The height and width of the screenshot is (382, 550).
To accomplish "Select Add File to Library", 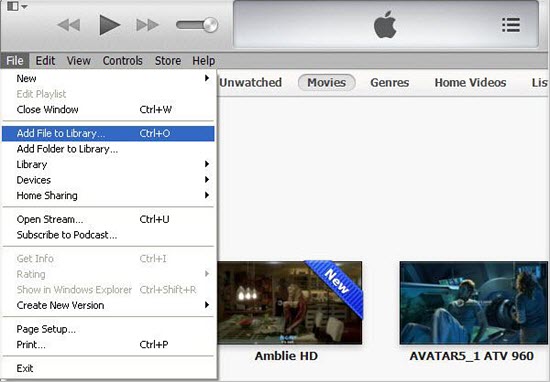I will tap(108, 133).
